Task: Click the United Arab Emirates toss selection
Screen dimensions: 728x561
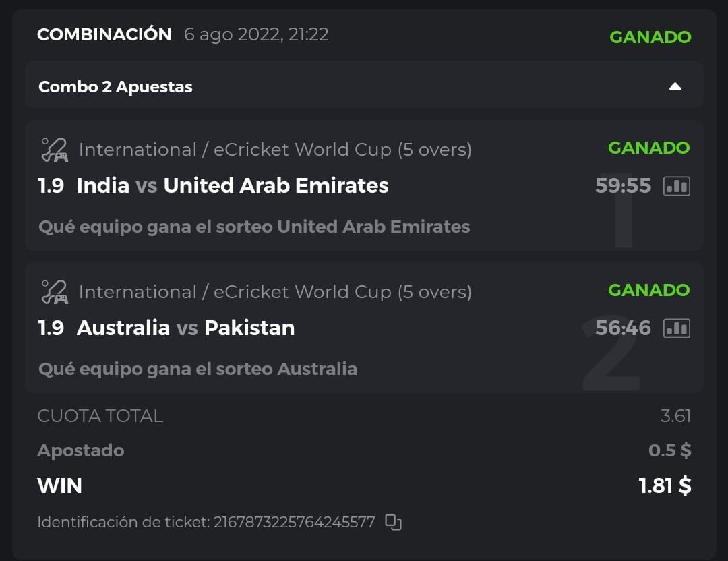Action: (x=373, y=227)
